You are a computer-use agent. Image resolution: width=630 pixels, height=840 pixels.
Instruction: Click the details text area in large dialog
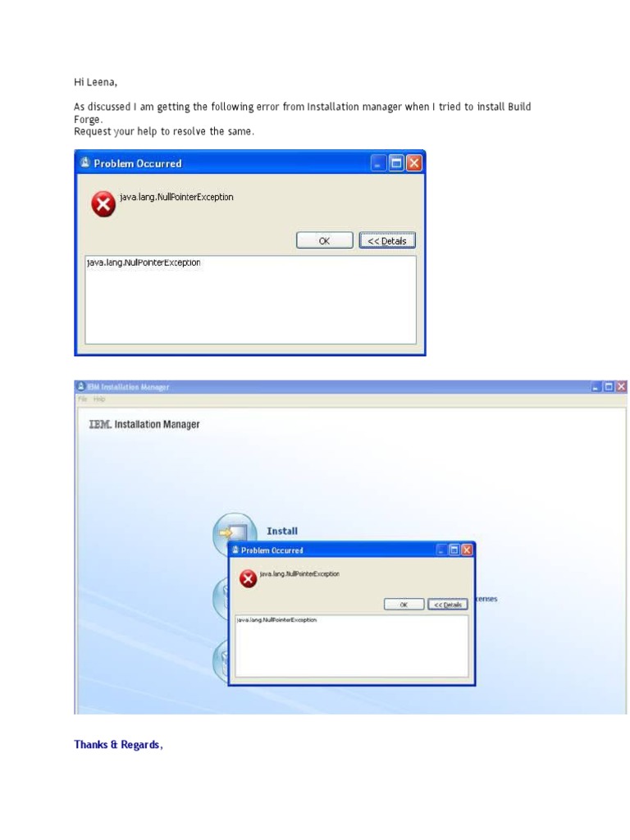click(x=250, y=300)
